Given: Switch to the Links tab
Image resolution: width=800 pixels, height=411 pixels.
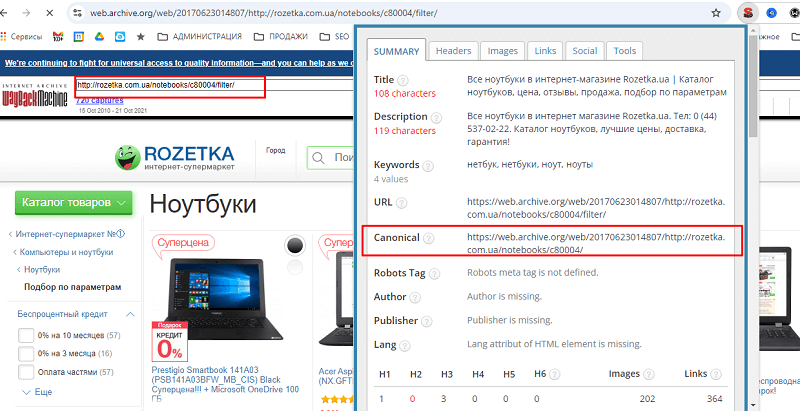Looking at the screenshot, I should [545, 51].
